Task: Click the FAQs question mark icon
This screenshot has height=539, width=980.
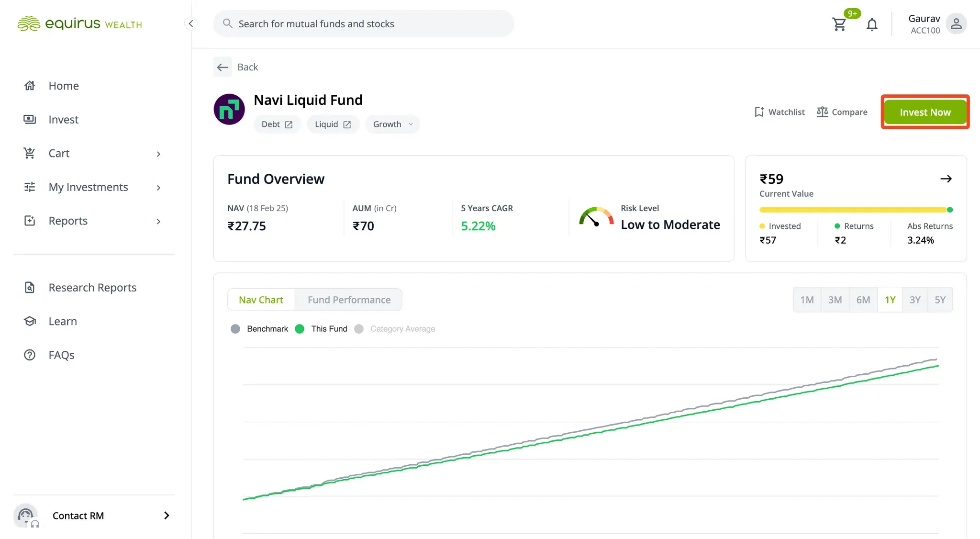Action: (30, 355)
